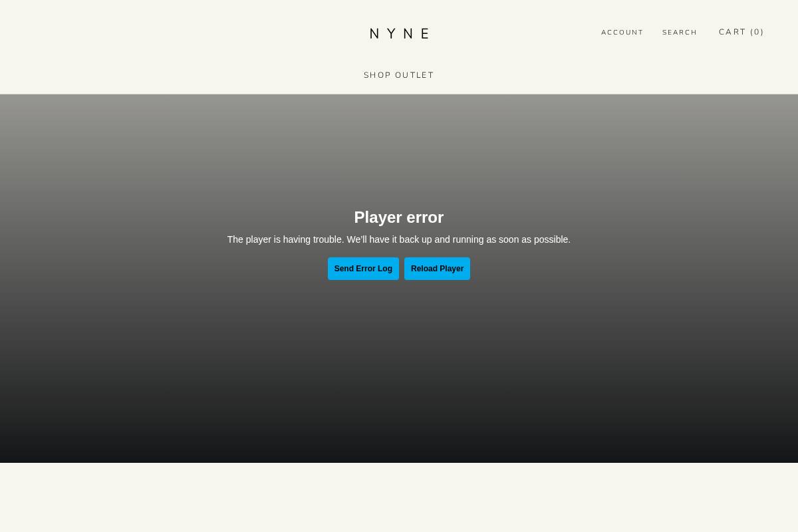Select the cart indicator showing zero items
798x532 pixels.
741,31
